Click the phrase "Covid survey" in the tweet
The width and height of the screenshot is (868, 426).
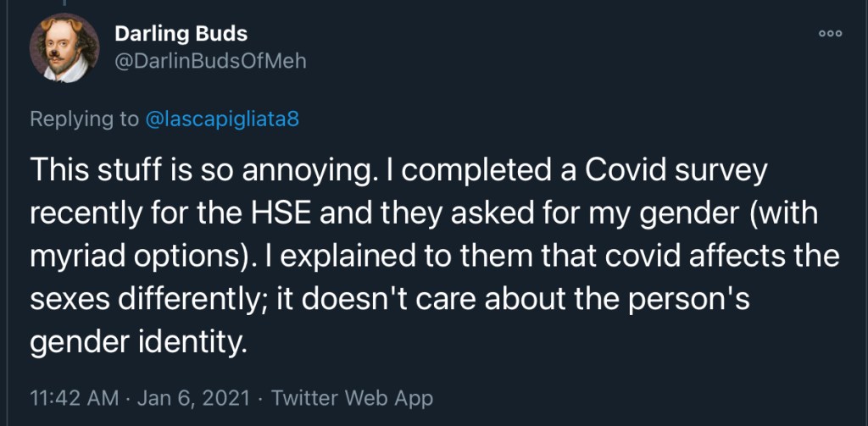pyautogui.click(x=682, y=171)
